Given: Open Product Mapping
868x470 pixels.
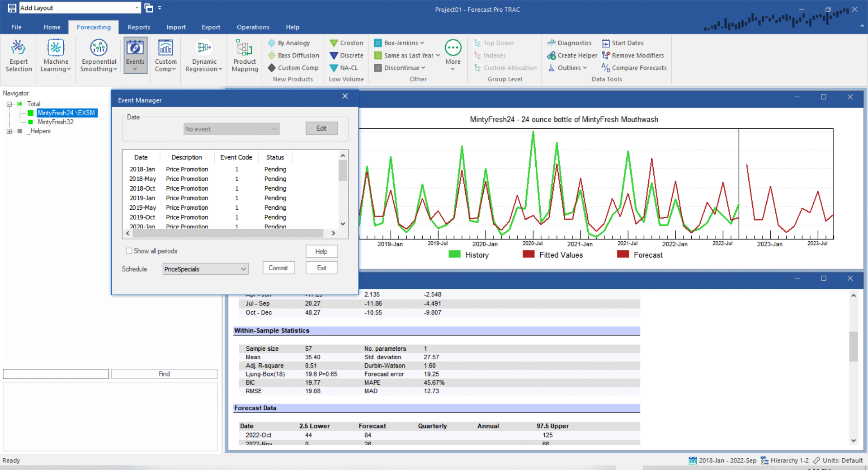Looking at the screenshot, I should [244, 54].
